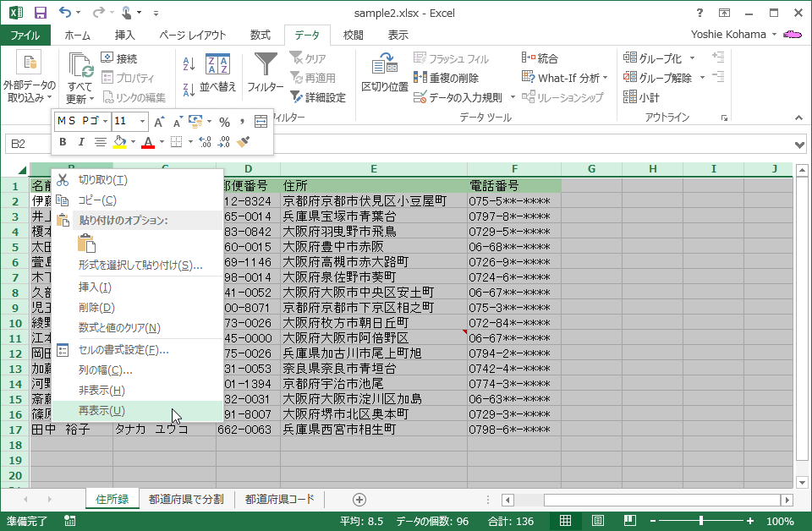812x531 pixels.
Task: Expand グループ化 dropdown arrow
Action: click(693, 58)
